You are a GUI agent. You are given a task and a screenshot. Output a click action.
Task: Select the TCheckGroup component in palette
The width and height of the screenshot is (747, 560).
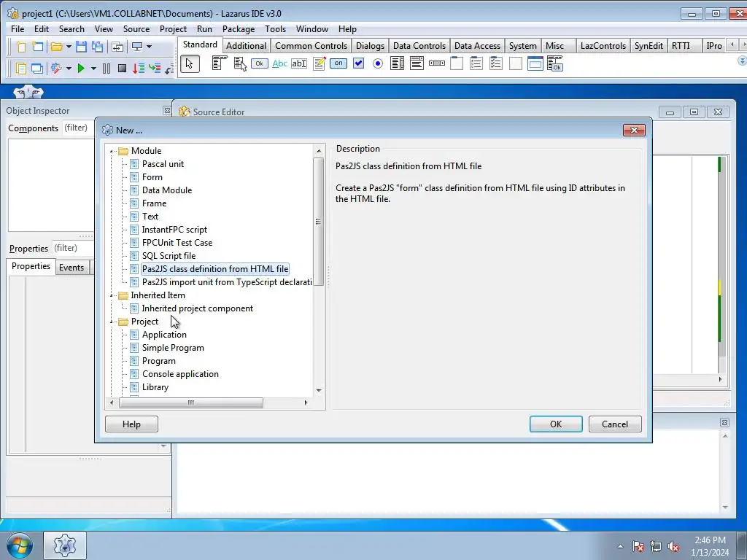[x=495, y=63]
